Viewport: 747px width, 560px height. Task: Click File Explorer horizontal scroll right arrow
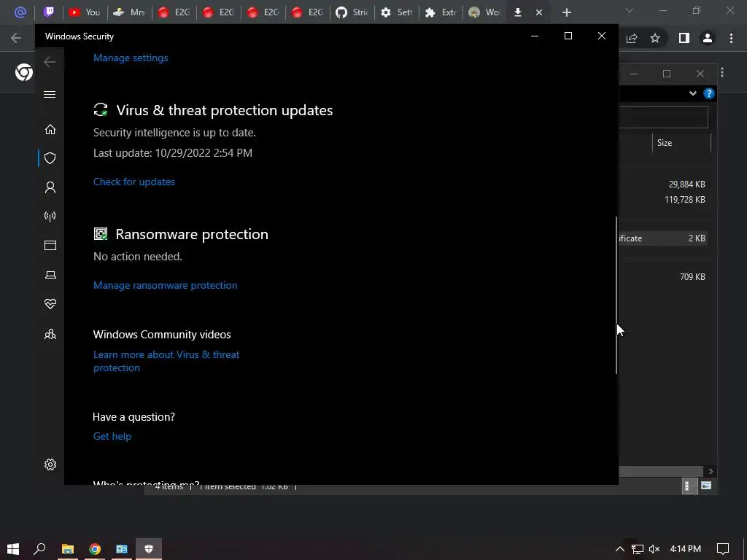(711, 471)
